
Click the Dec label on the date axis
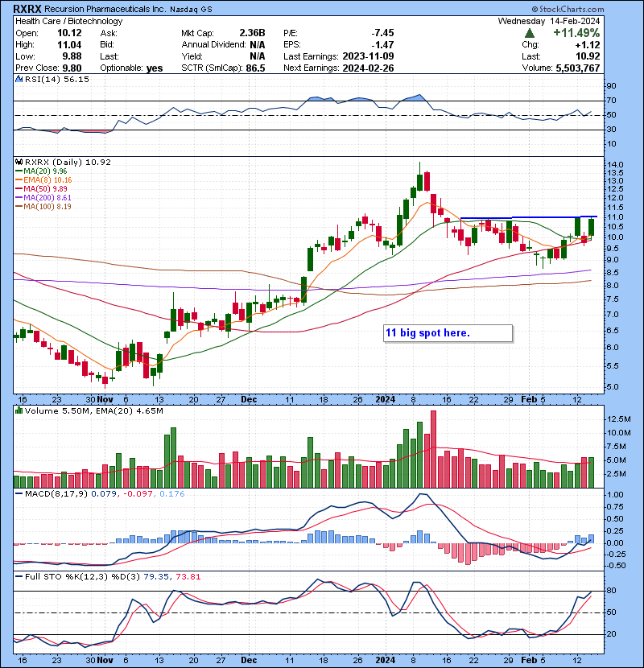pos(250,399)
